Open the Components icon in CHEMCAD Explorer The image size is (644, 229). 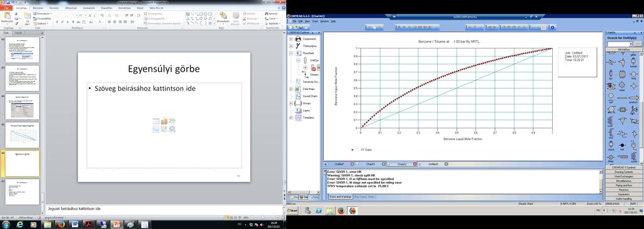[298, 38]
